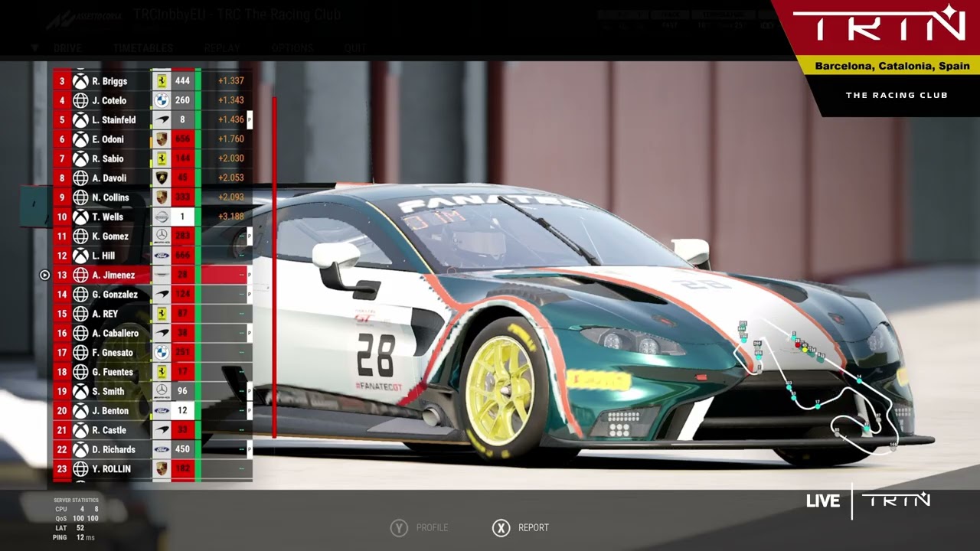Click the Porsche crest on N. Collins' row
980x551 pixels.
162,197
